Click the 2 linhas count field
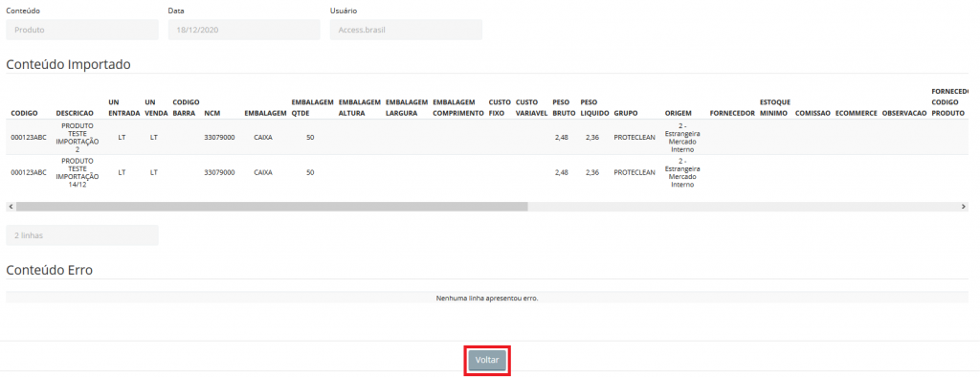The image size is (980, 378). coord(82,235)
